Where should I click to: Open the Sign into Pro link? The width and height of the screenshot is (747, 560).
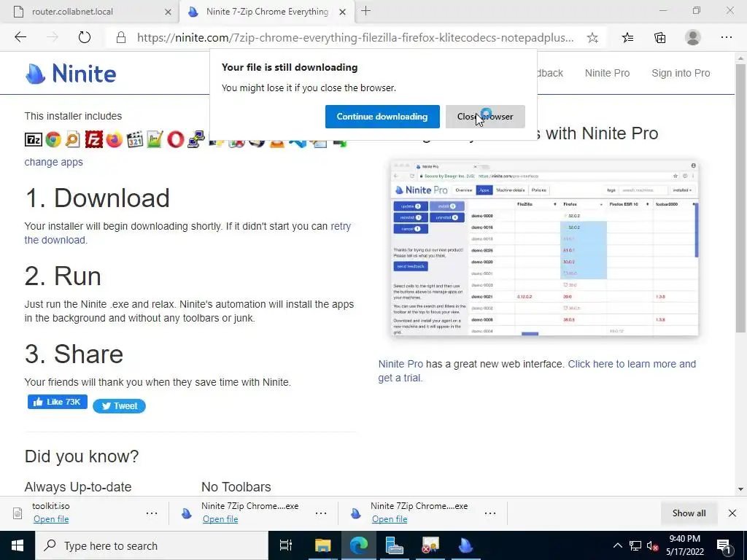(x=681, y=73)
